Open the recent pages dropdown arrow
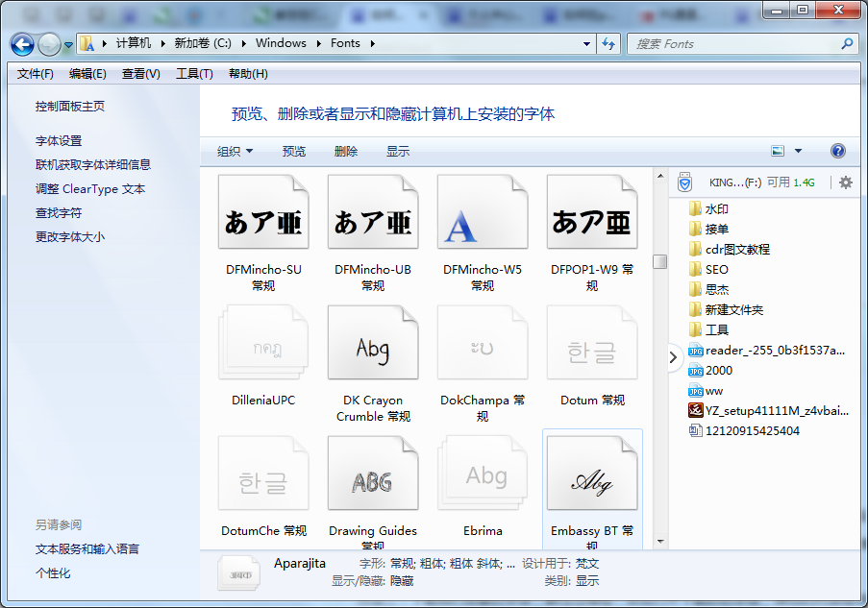868x608 pixels. click(68, 45)
